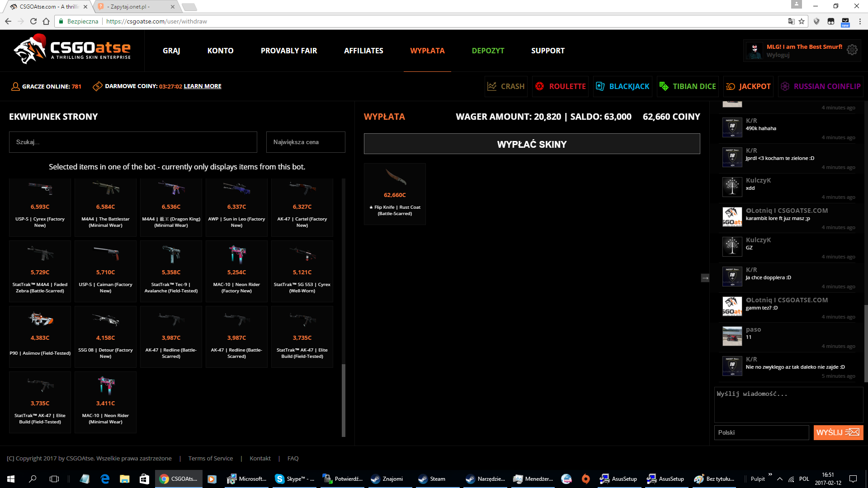Click the Steam icon in the taskbar
The height and width of the screenshot is (488, 868).
tap(432, 479)
